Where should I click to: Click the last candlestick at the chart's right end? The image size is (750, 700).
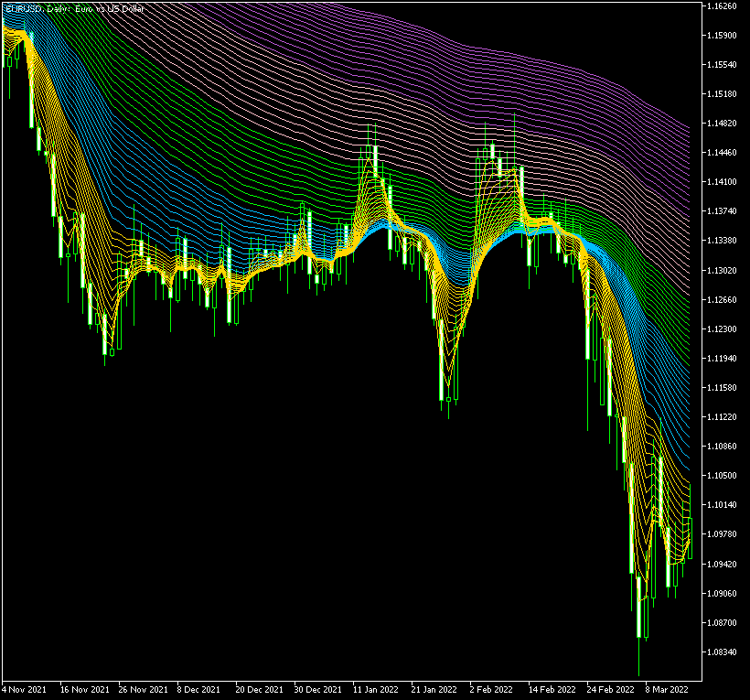pos(691,538)
